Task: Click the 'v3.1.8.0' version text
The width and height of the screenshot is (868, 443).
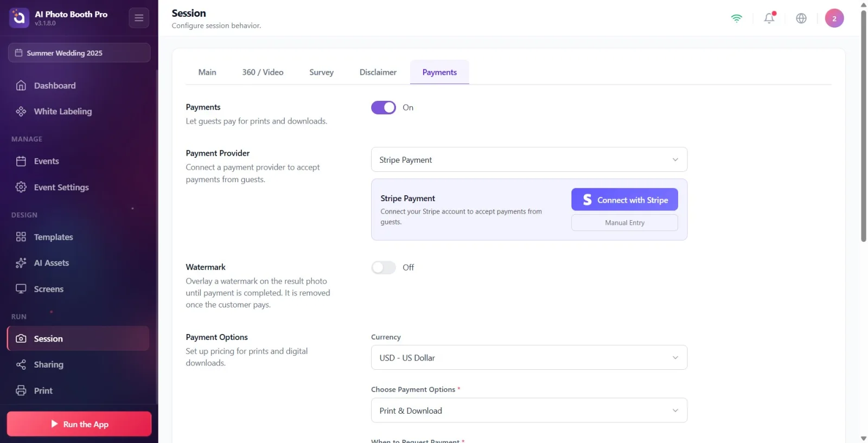Action: coord(45,23)
